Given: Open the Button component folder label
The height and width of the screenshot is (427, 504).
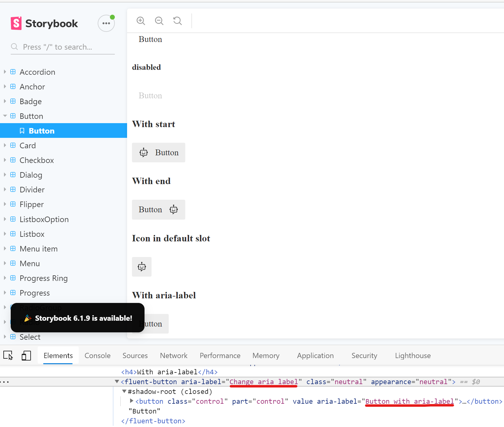Looking at the screenshot, I should [31, 116].
